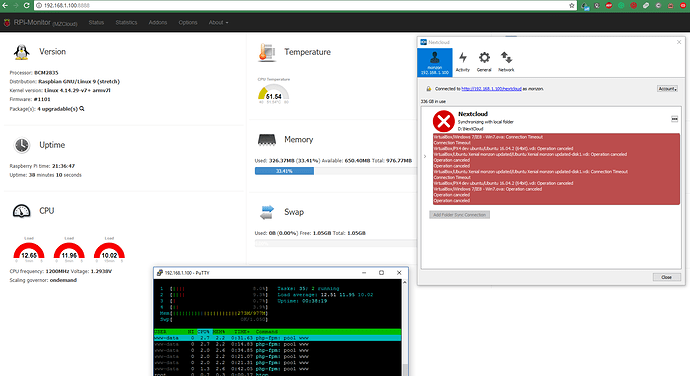Open folder options three-dot menu in Nextcloud
The height and width of the screenshot is (376, 690).
click(674, 119)
